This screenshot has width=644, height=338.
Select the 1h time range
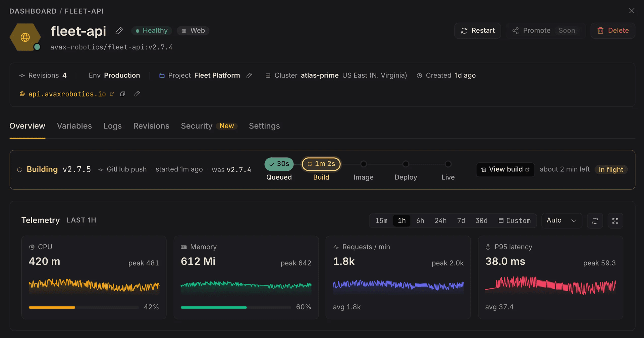coord(402,221)
